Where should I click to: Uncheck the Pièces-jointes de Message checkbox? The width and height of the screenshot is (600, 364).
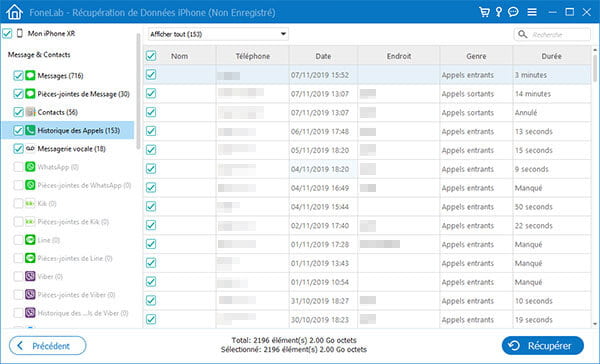click(18, 94)
